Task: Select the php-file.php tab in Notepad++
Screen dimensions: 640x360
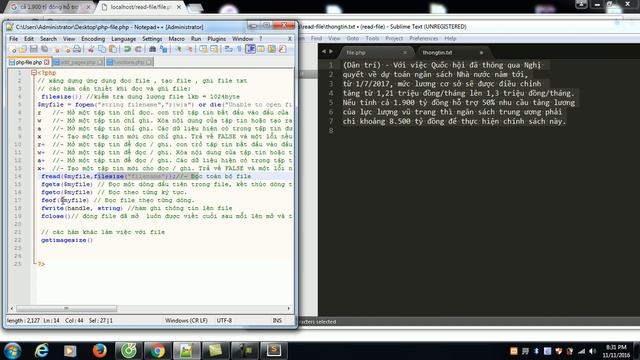Action: click(29, 62)
